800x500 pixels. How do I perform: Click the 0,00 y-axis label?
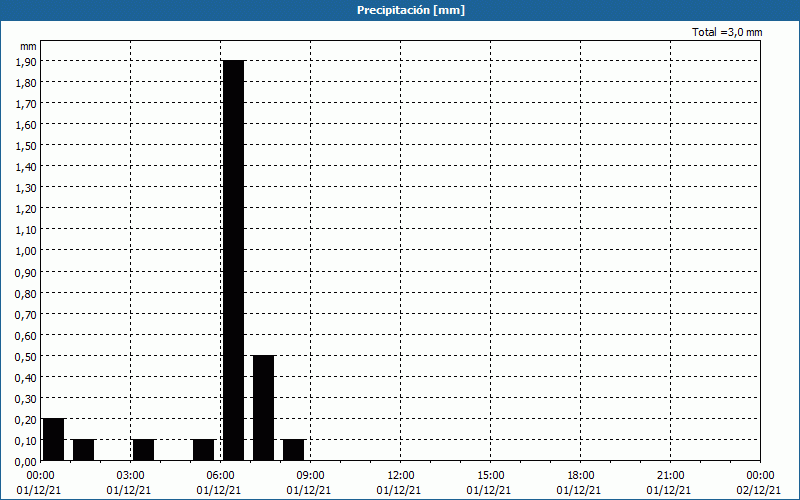(x=26, y=462)
